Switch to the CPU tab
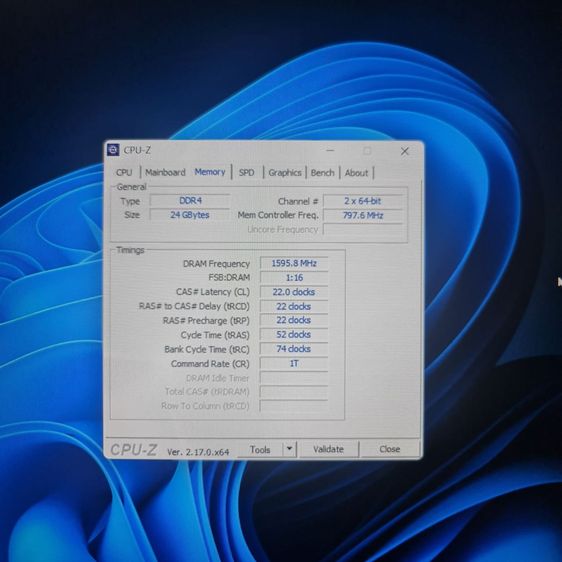Viewport: 562px width, 562px height. [x=124, y=172]
